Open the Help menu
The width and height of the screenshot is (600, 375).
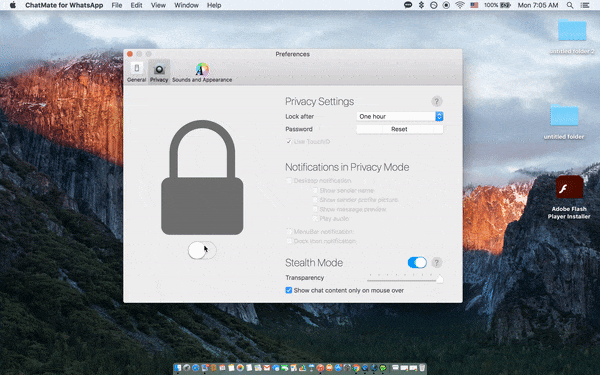[x=214, y=5]
